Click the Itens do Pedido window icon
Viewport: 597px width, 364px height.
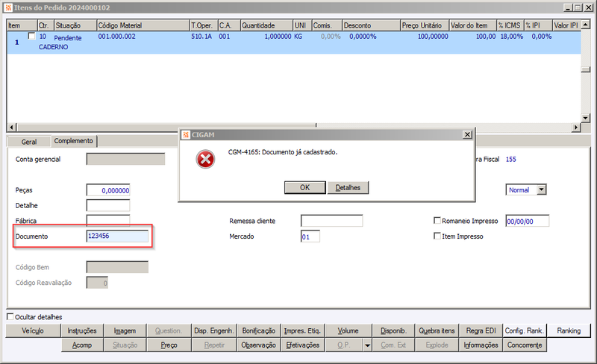pos(8,7)
